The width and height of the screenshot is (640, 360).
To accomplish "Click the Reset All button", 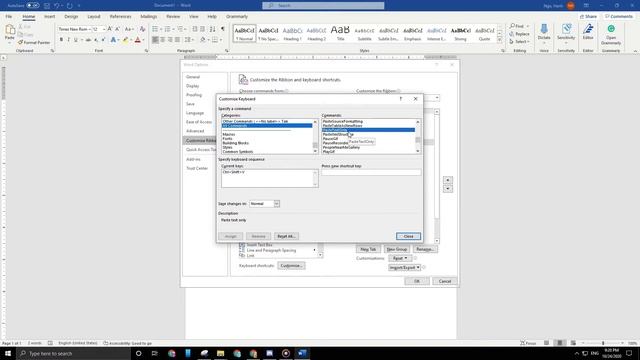I will [x=286, y=236].
